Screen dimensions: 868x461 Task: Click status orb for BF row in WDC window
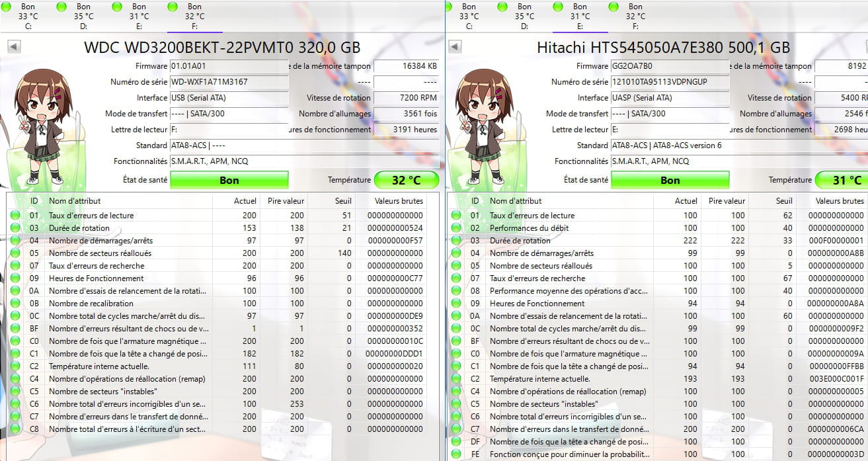pyautogui.click(x=15, y=328)
